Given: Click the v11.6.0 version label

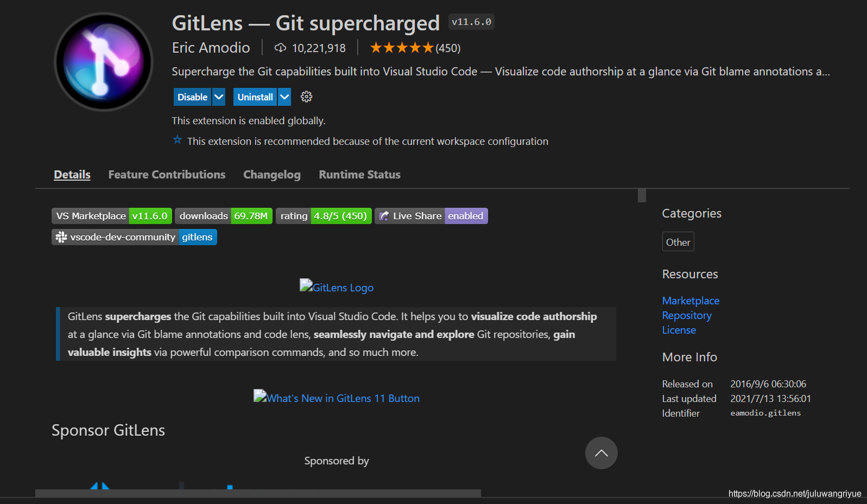Looking at the screenshot, I should 471,22.
